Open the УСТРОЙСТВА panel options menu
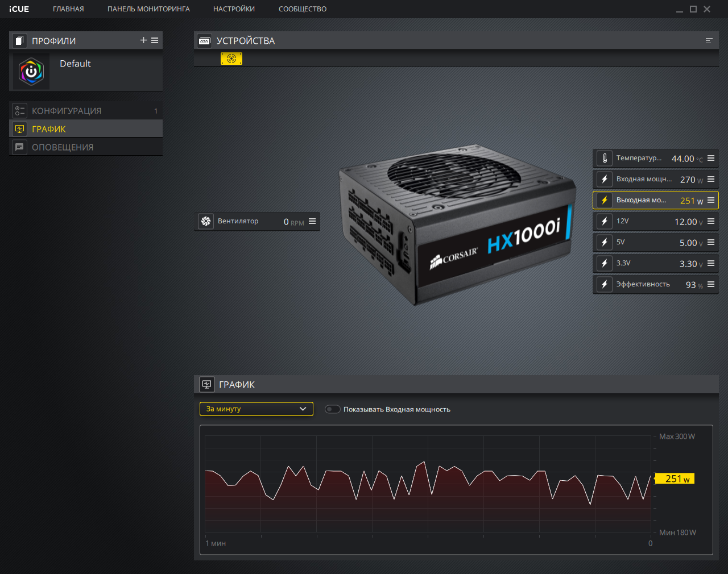 click(709, 41)
